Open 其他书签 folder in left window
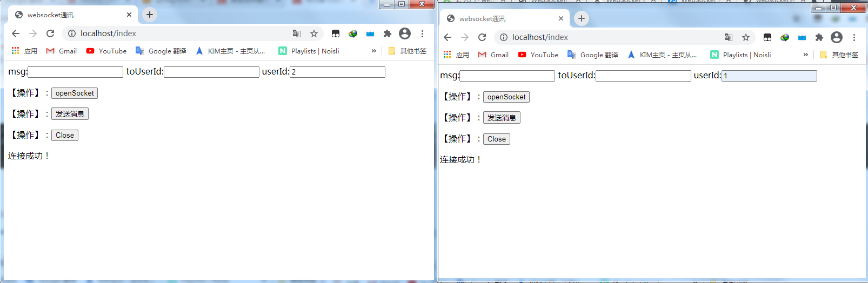 pyautogui.click(x=408, y=51)
